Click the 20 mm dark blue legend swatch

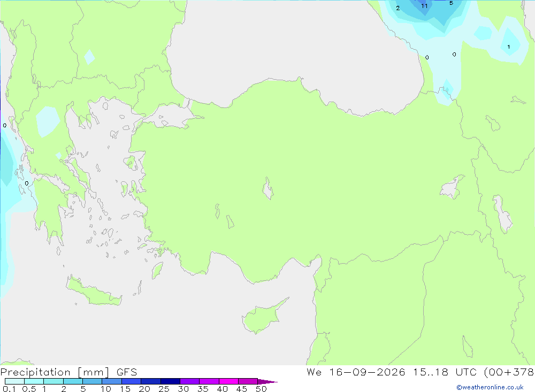pos(150,381)
